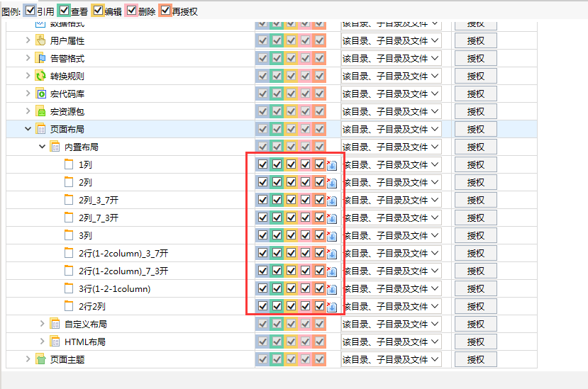This screenshot has height=389, width=588.
Task: Select the 2行(1-2column)_7_3开 tree item
Action: click(123, 271)
